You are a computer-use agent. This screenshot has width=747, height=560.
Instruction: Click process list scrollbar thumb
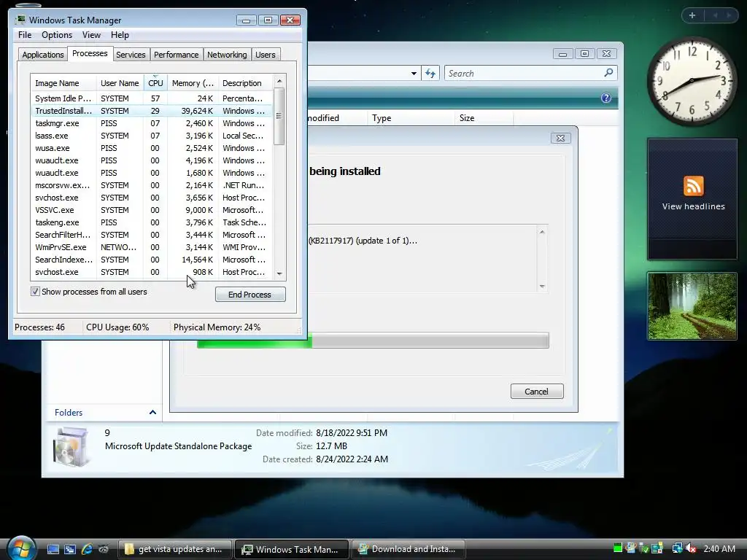click(x=279, y=116)
